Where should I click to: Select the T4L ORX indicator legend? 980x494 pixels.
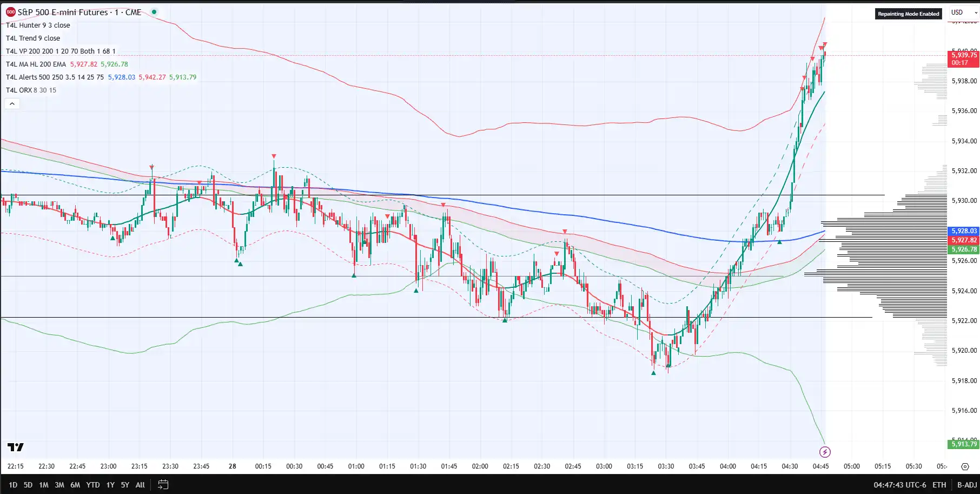31,90
